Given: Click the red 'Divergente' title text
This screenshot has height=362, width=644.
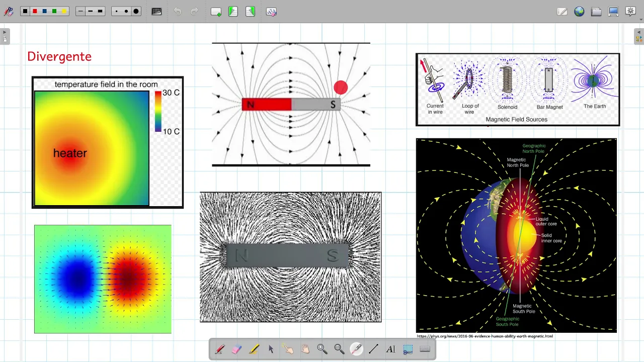Looking at the screenshot, I should (x=59, y=56).
